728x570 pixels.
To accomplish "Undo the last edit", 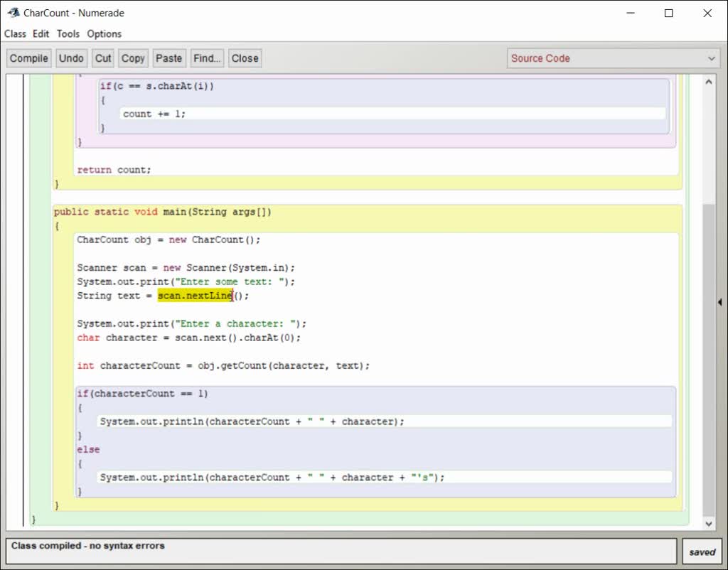I will click(71, 58).
